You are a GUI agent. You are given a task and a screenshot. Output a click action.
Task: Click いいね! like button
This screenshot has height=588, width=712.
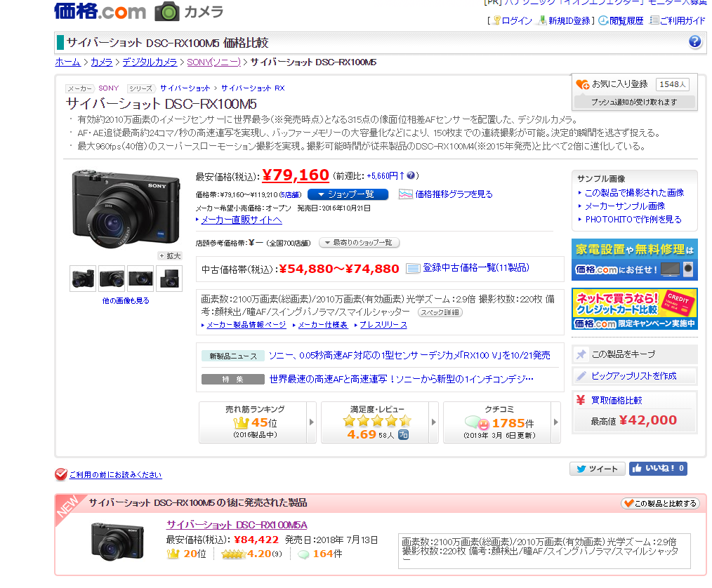pos(658,468)
